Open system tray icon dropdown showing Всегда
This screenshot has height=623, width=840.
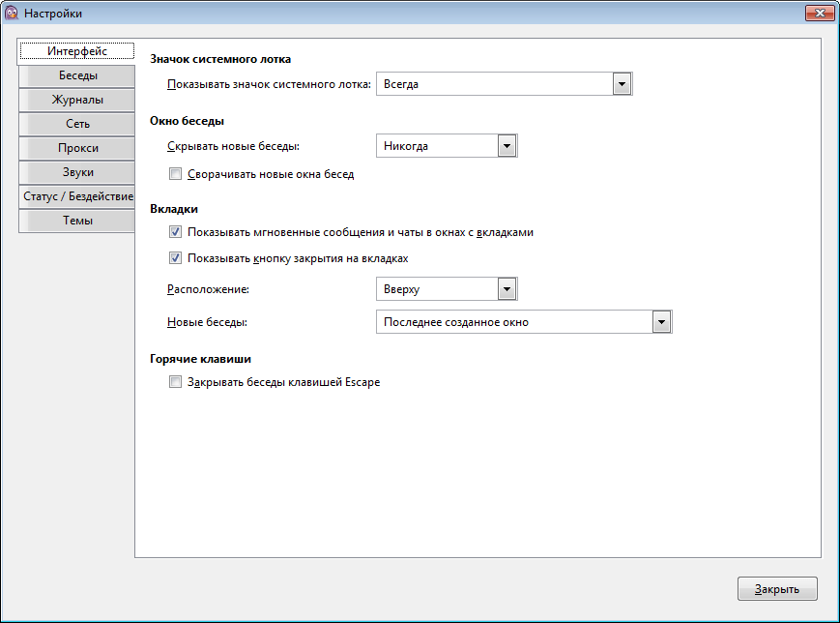pos(505,84)
